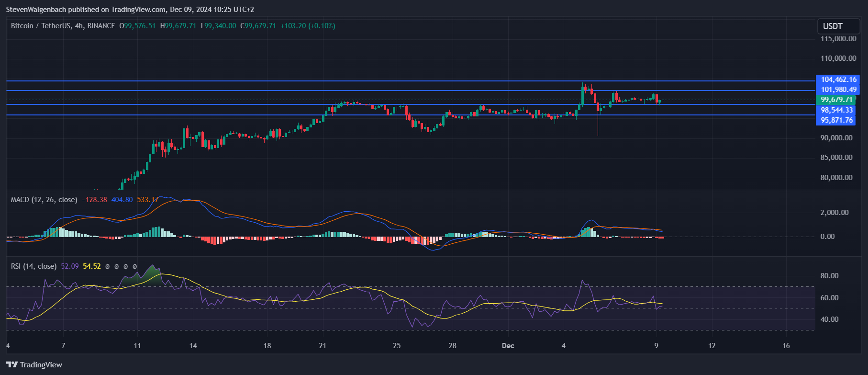Click the MACD histogram value -128.38
This screenshot has height=375, width=868.
94,200
